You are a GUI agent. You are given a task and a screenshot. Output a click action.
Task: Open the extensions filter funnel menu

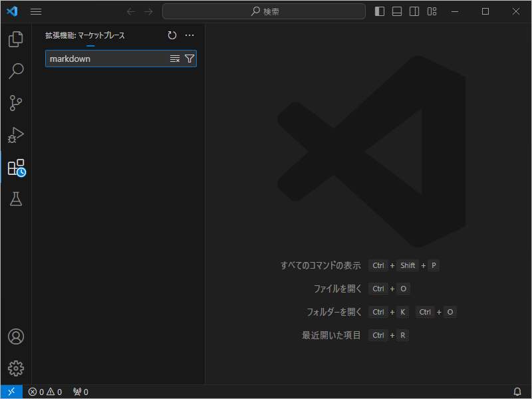[190, 59]
